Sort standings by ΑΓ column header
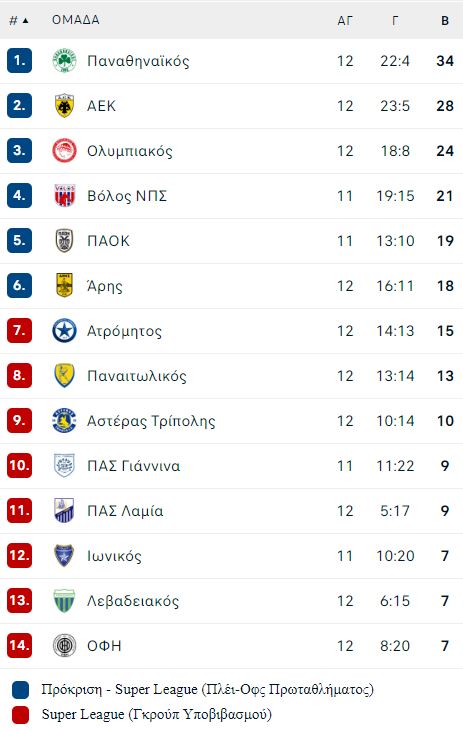Screen dimensions: 463x731 pyautogui.click(x=345, y=21)
